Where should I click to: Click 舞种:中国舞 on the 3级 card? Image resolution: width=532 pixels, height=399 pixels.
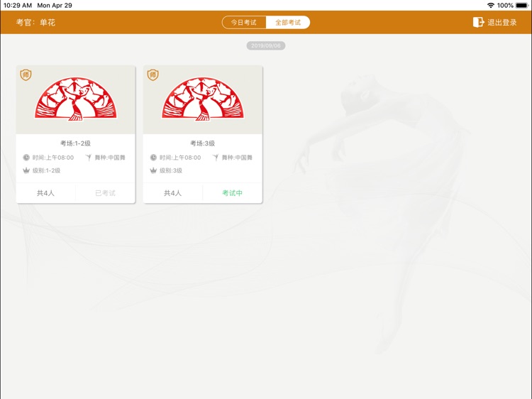tap(237, 158)
